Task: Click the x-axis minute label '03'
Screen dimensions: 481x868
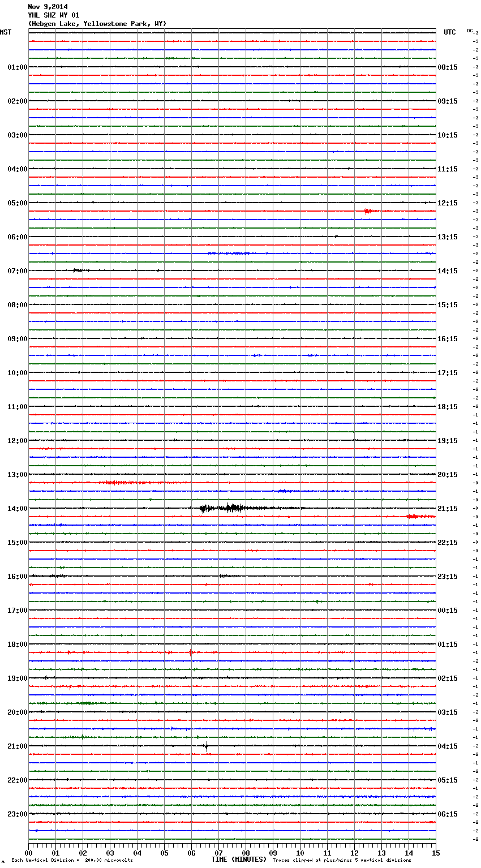Action: pyautogui.click(x=110, y=853)
